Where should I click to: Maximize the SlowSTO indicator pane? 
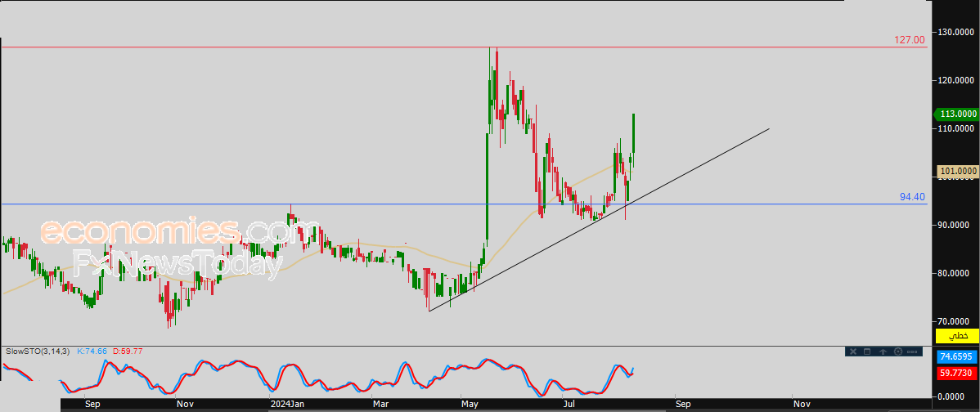coord(867,352)
